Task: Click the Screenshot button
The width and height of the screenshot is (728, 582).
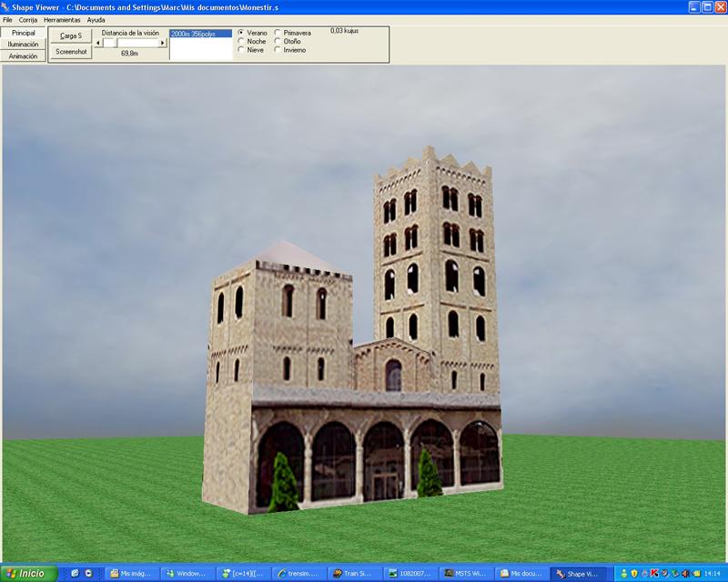Action: tap(70, 52)
